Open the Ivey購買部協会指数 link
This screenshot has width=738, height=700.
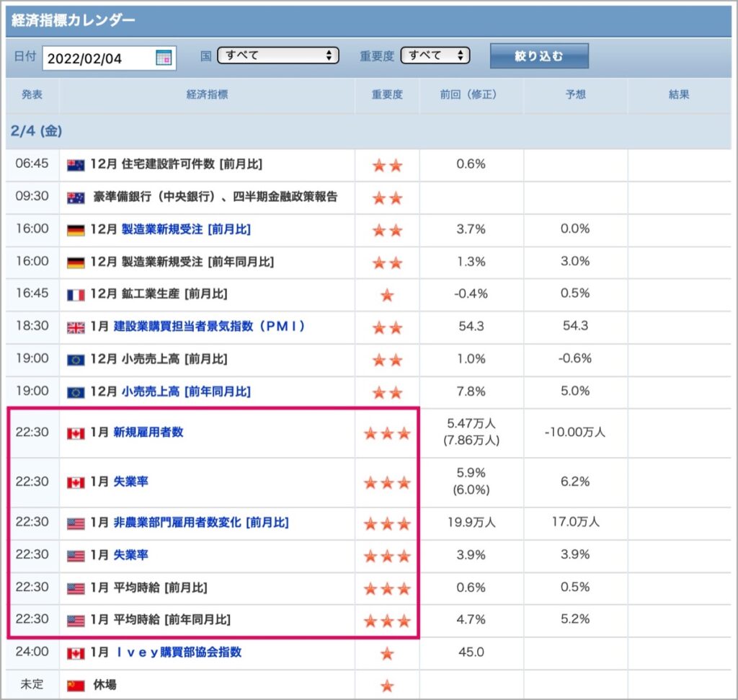tap(179, 652)
